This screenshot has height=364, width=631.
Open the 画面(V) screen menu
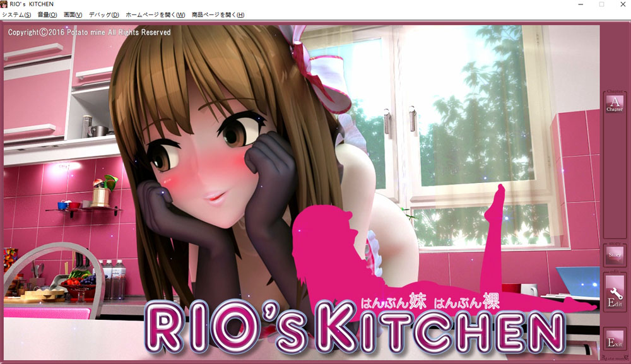click(73, 15)
